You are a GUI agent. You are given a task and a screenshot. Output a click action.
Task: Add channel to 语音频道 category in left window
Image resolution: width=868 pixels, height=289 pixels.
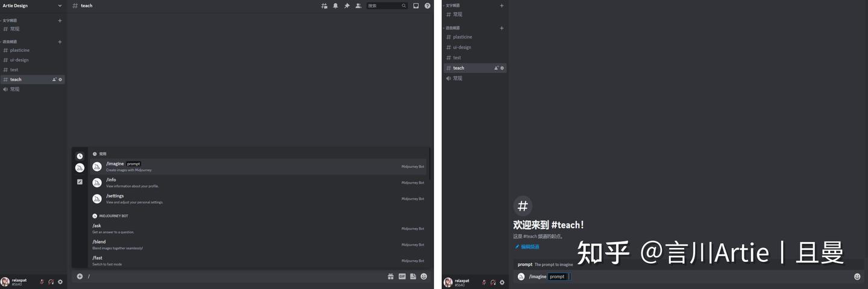60,42
